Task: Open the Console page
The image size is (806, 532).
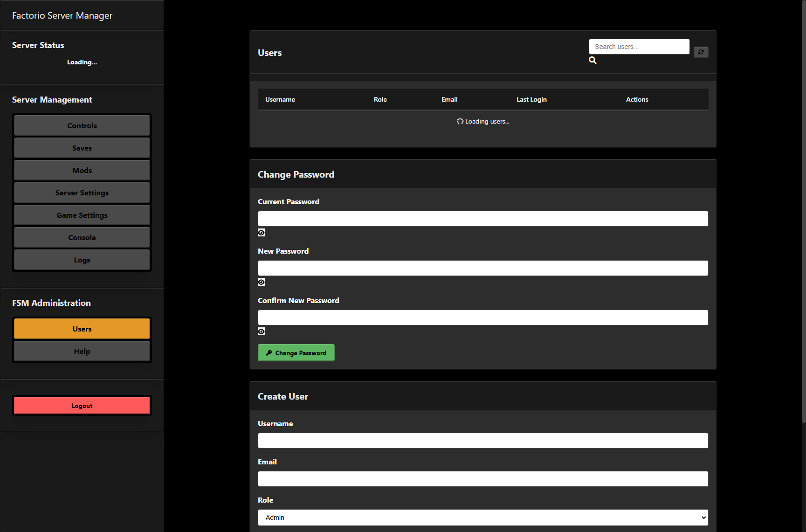Action: click(82, 237)
